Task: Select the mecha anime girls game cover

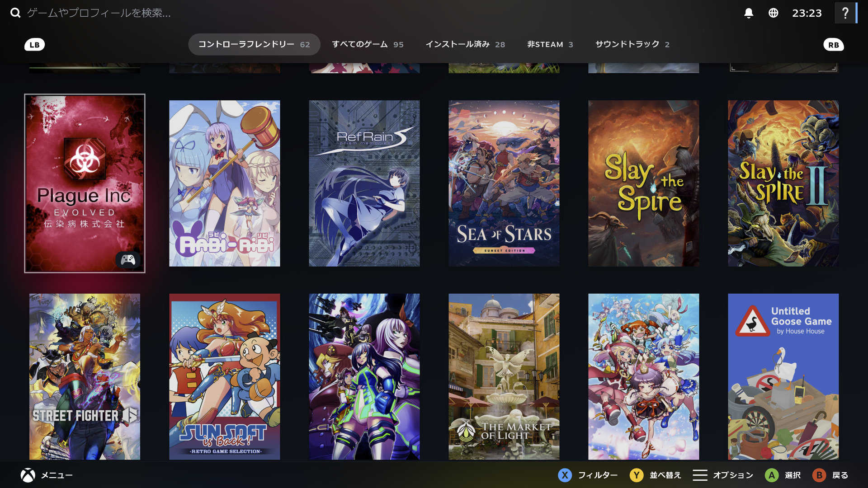Action: coord(364,377)
